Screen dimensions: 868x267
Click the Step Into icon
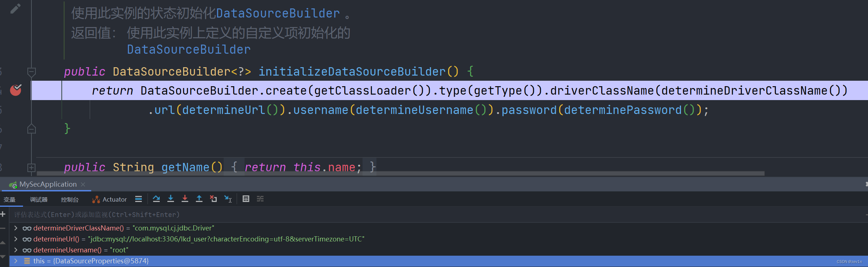[x=171, y=199]
